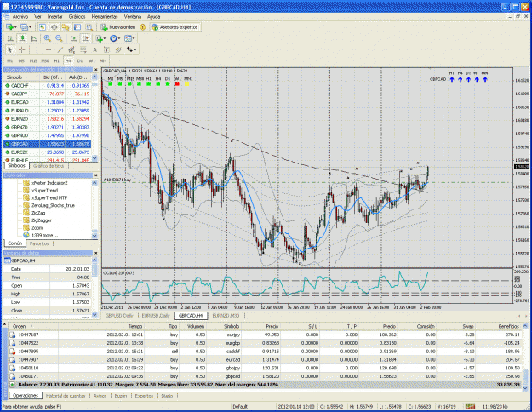Select the ZigZag indicator in Navigator
The height and width of the screenshot is (412, 532).
(x=38, y=213)
